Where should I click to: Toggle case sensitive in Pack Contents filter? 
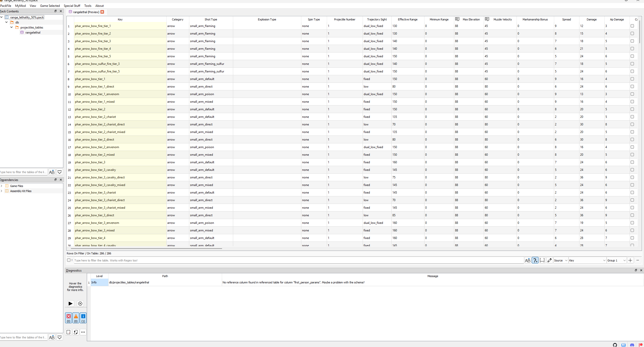(52, 172)
